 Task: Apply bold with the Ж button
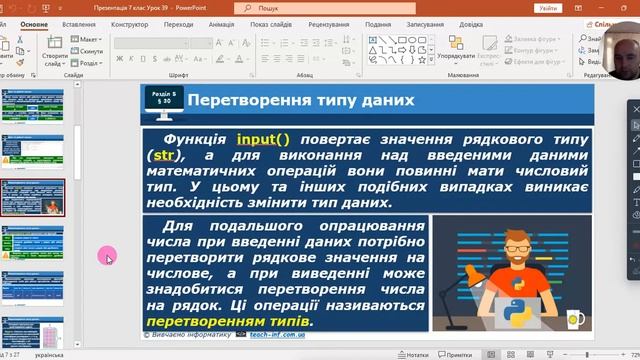point(119,59)
